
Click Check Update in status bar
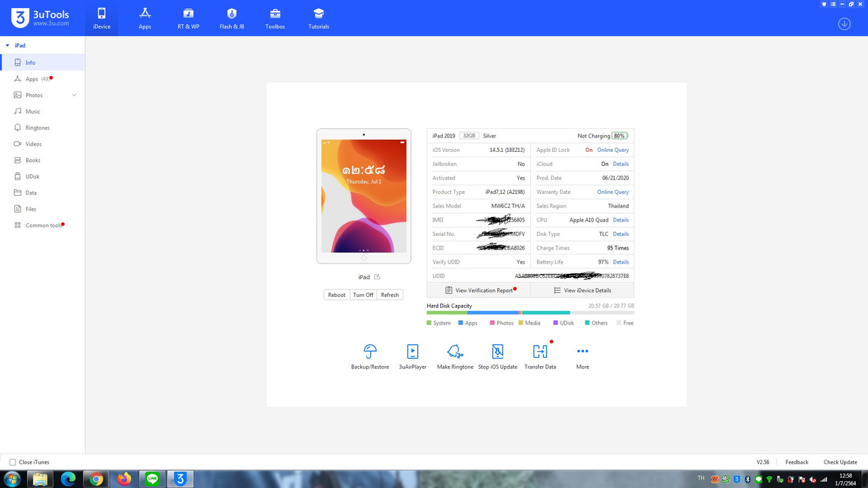840,462
